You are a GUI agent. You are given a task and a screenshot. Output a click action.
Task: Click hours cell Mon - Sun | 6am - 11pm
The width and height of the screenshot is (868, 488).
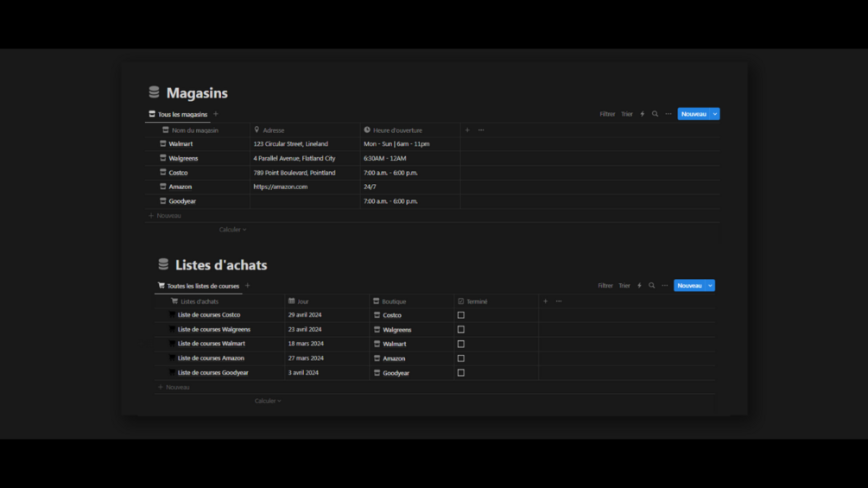[x=396, y=144]
